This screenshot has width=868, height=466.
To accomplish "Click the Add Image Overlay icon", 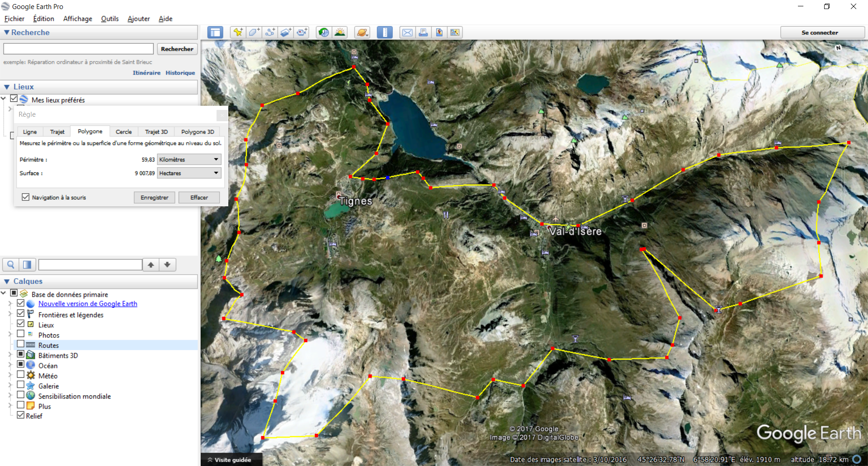I will 286,33.
